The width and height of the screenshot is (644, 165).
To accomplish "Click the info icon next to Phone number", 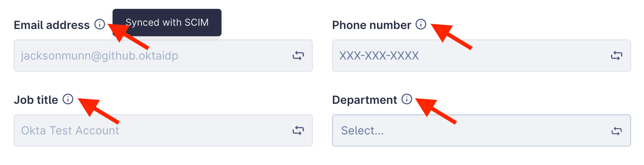I will point(421,25).
